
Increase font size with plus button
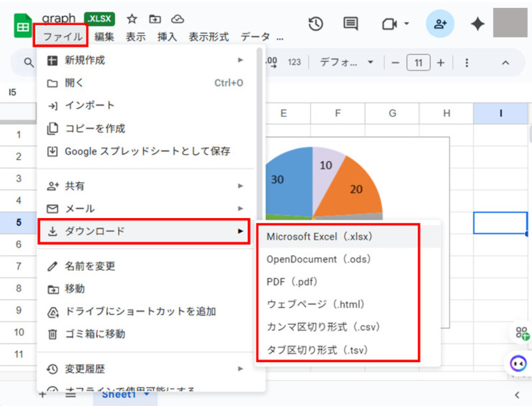(x=440, y=62)
